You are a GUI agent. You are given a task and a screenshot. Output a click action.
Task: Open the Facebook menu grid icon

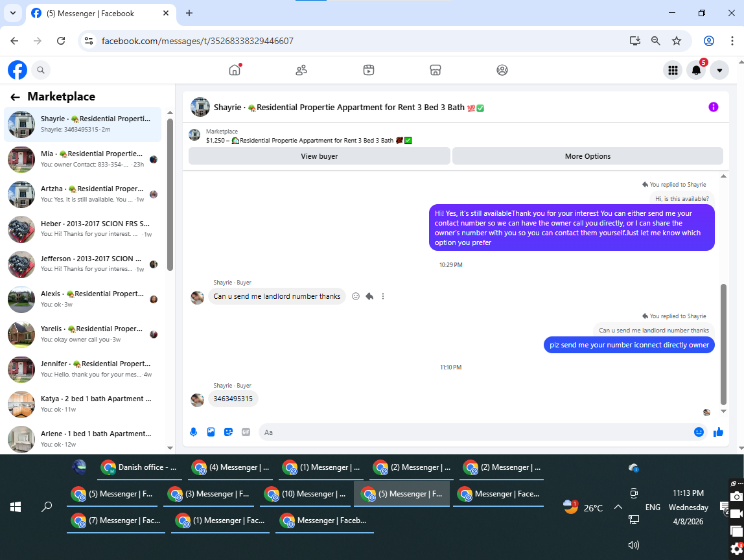673,70
